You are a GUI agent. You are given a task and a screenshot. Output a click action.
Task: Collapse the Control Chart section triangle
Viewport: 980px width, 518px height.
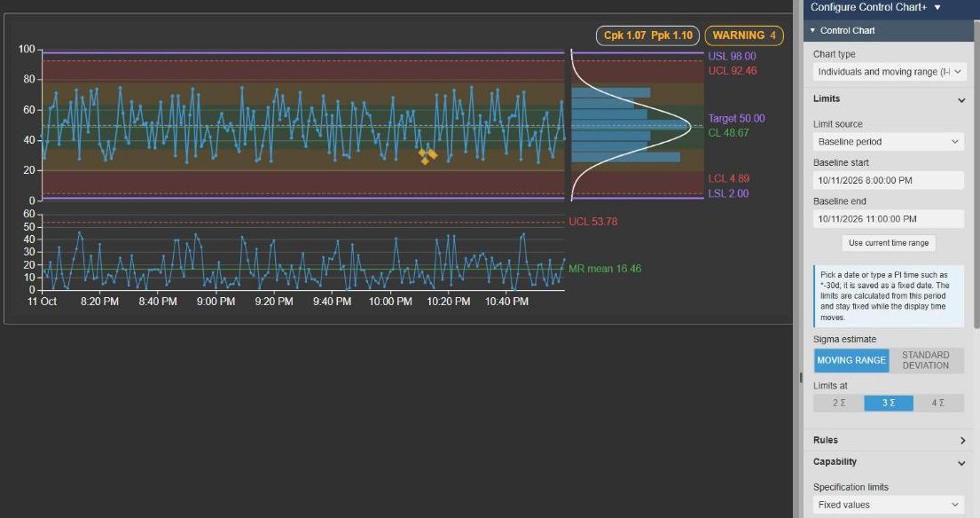pyautogui.click(x=812, y=30)
